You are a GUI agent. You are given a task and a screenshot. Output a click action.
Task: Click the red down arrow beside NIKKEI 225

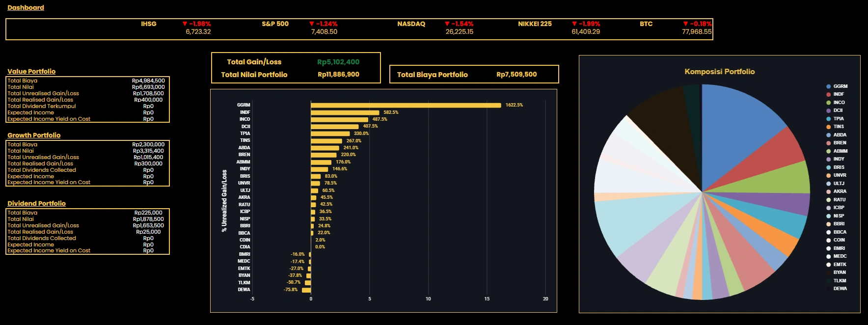[574, 24]
